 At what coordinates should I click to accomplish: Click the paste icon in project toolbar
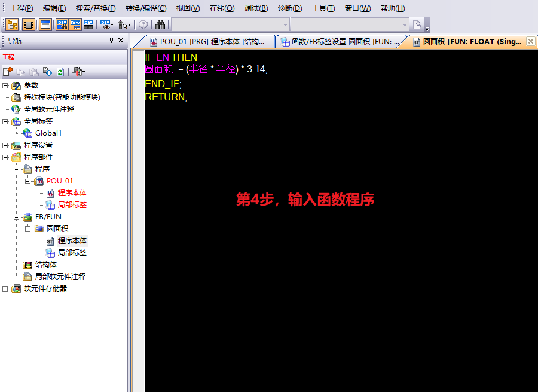click(33, 72)
